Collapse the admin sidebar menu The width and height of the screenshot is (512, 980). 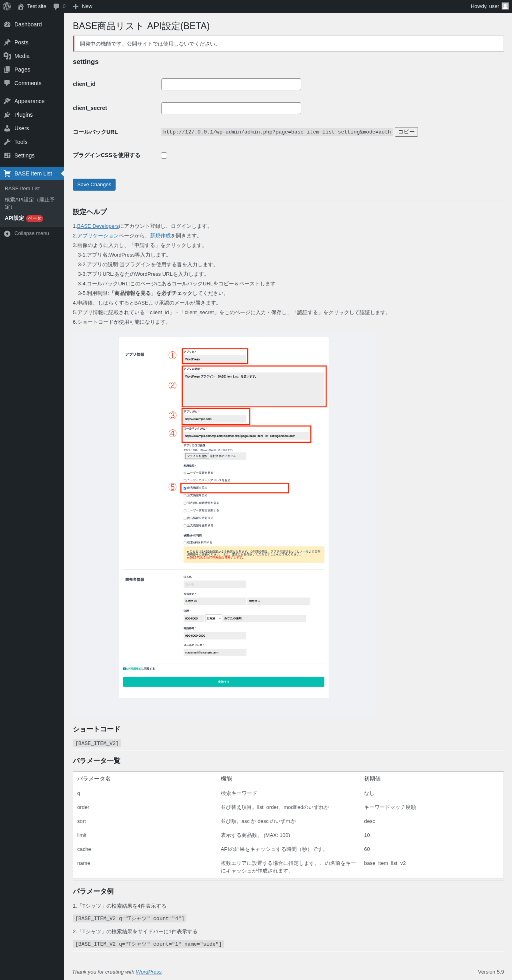(32, 233)
